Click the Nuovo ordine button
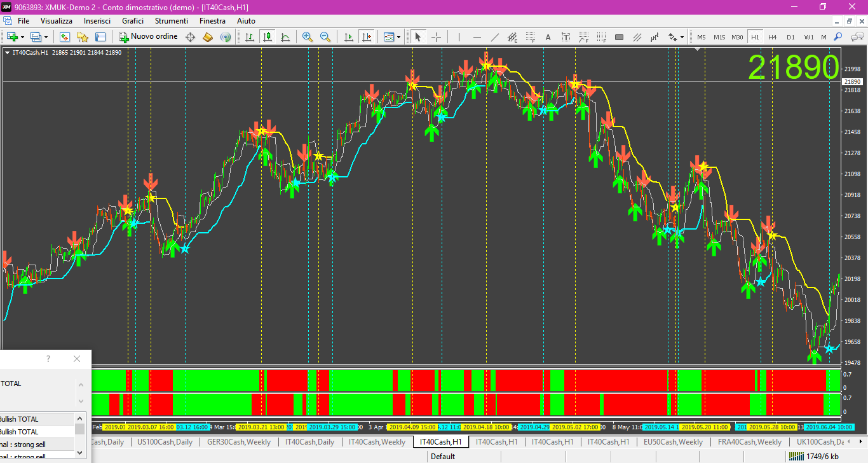This screenshot has width=868, height=463. pos(148,37)
